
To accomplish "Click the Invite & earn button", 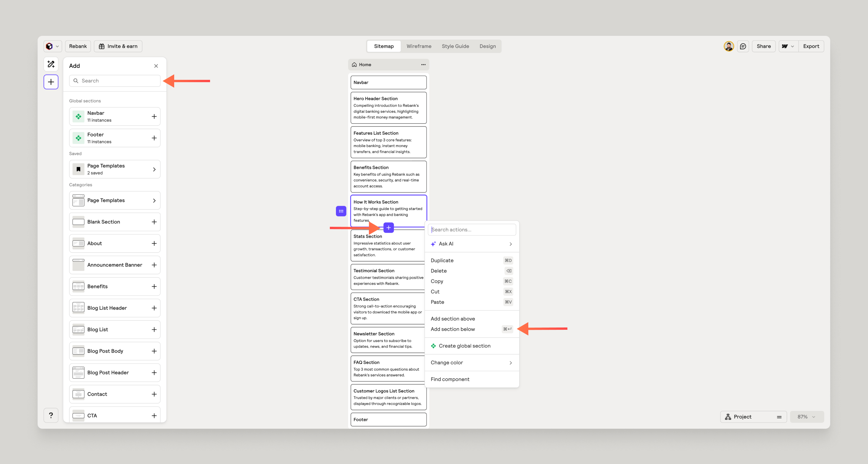I will [118, 46].
